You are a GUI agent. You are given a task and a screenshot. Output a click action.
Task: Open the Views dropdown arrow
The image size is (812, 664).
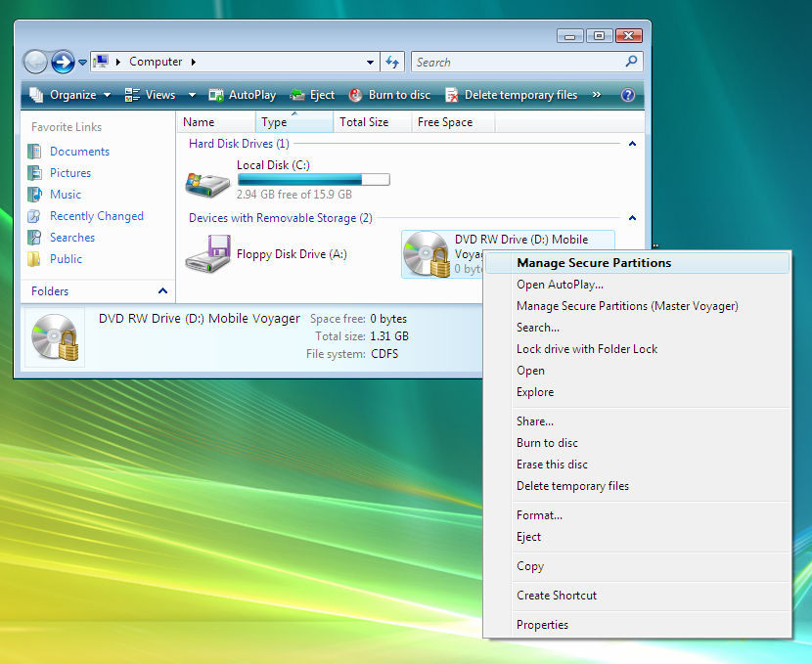[x=192, y=95]
